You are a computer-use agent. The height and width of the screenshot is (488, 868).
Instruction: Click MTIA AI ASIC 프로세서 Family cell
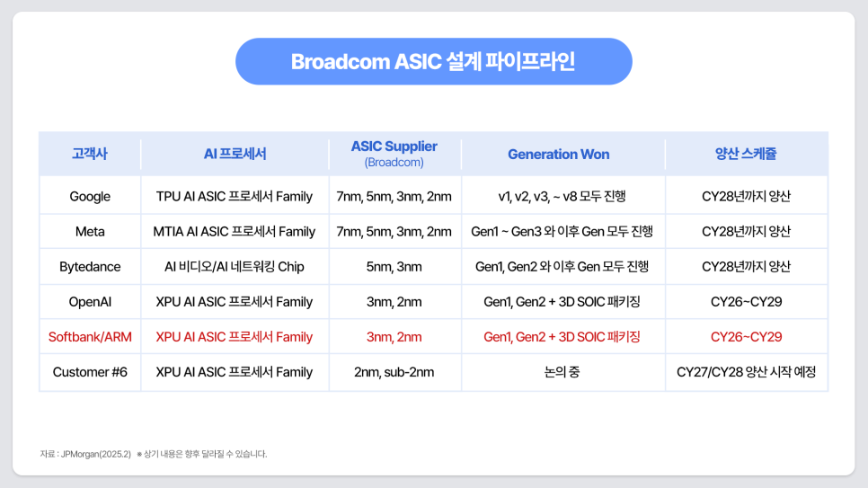pos(235,232)
